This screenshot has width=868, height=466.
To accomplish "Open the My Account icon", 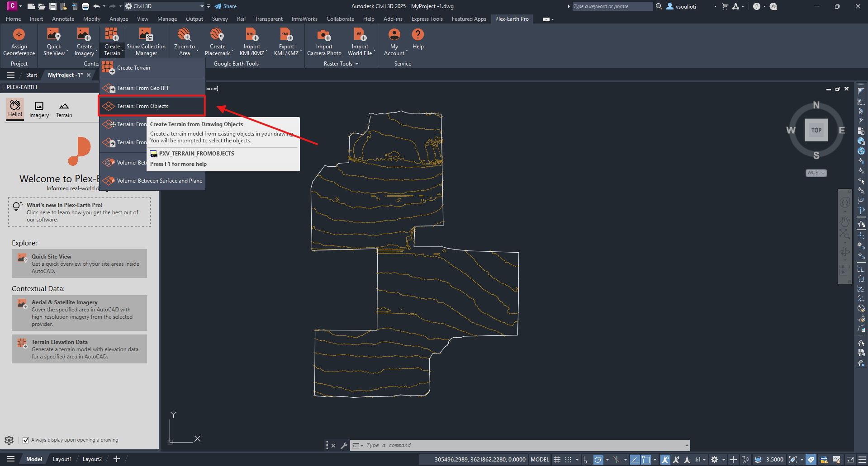I will tap(394, 35).
